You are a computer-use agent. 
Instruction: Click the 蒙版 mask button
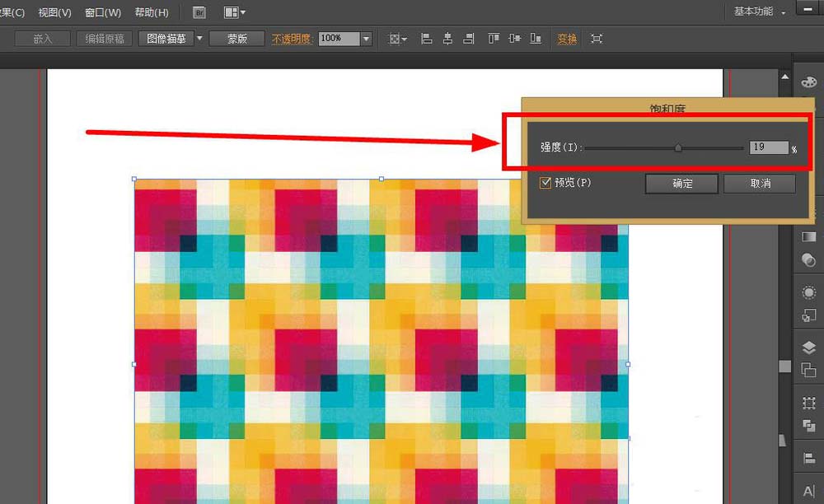click(x=237, y=39)
